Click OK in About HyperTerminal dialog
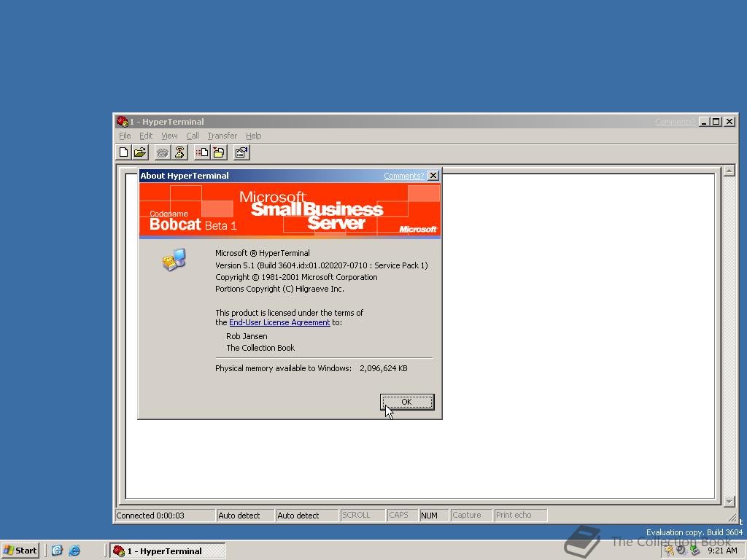 407,402
